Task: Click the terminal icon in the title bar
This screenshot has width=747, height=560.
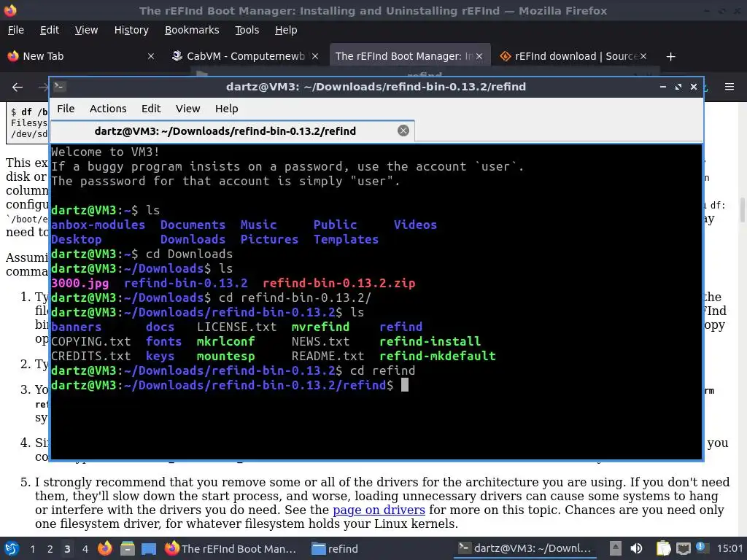Action: pyautogui.click(x=60, y=86)
